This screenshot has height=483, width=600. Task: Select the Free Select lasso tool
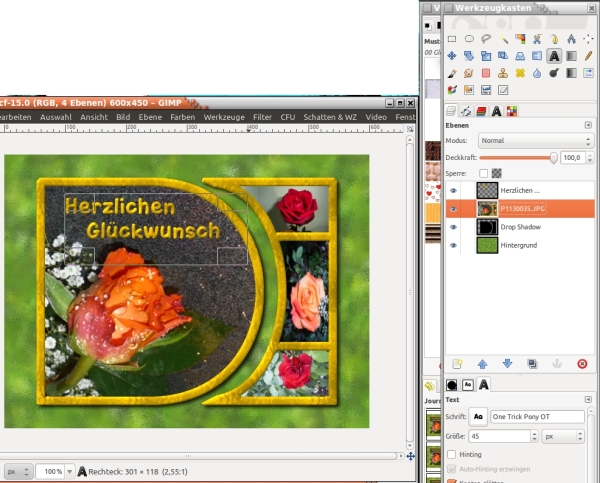click(486, 39)
